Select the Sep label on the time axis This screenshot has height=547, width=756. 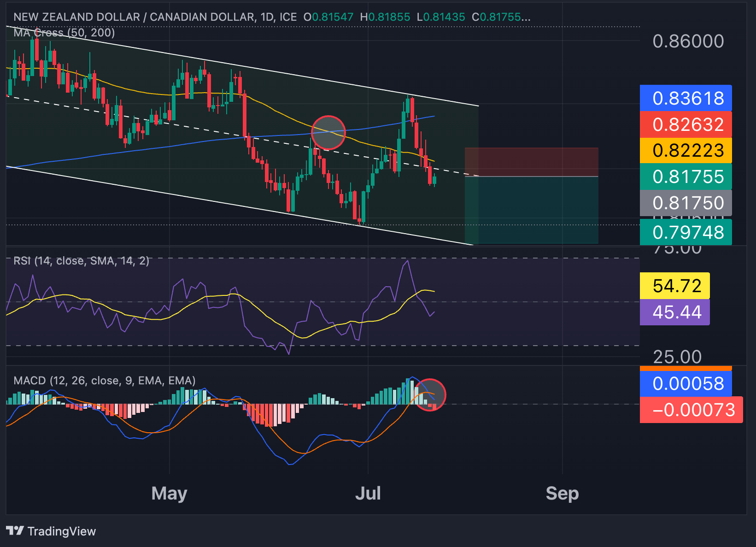click(x=562, y=493)
